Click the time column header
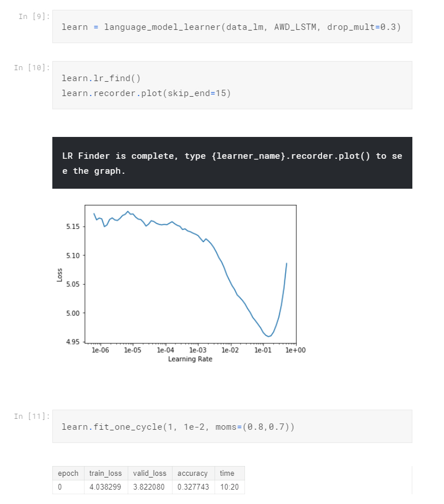 click(x=227, y=473)
